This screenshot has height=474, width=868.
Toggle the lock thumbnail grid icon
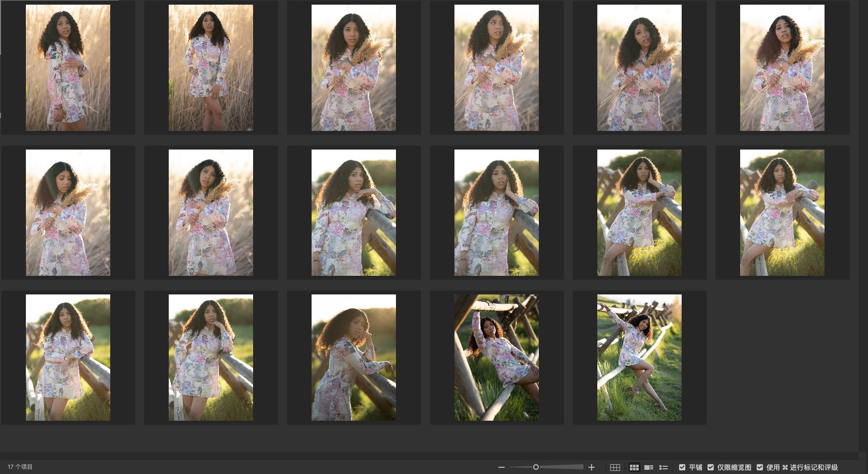(x=615, y=467)
